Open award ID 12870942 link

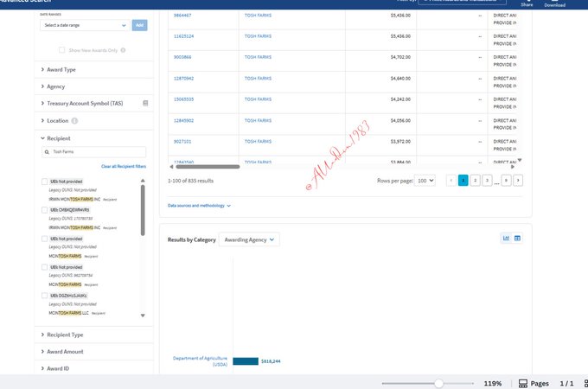183,78
